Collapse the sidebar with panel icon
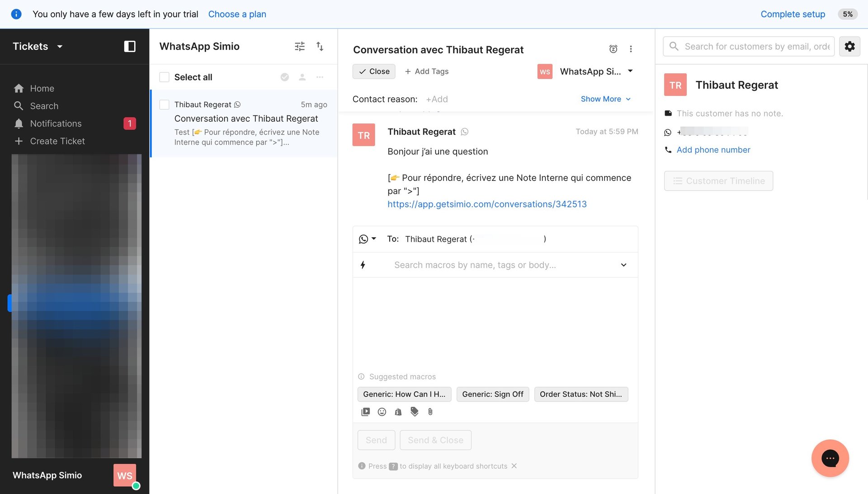The height and width of the screenshot is (494, 868). point(130,46)
